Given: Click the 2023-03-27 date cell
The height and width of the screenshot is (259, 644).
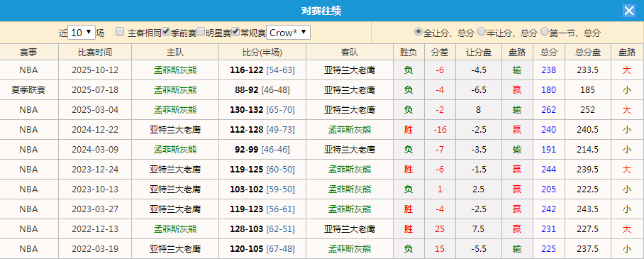Looking at the screenshot, I should (x=95, y=209).
